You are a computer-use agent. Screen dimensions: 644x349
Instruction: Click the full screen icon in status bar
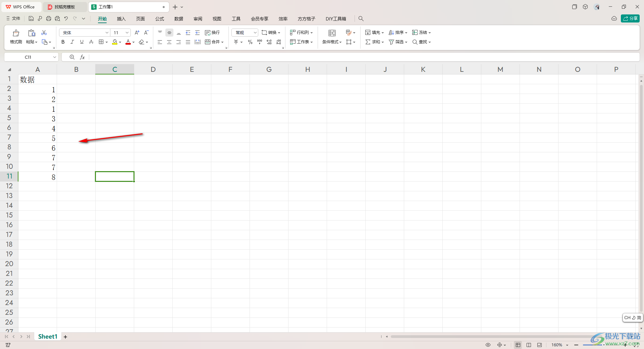[636, 345]
